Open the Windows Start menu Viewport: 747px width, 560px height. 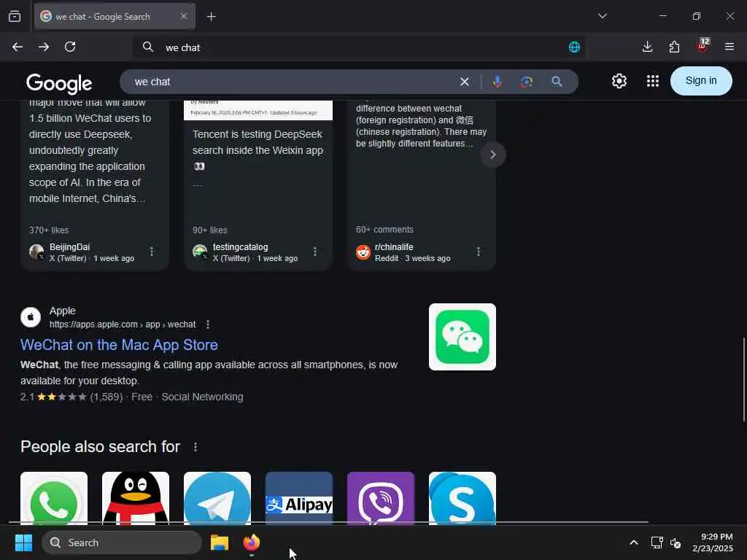pyautogui.click(x=23, y=542)
